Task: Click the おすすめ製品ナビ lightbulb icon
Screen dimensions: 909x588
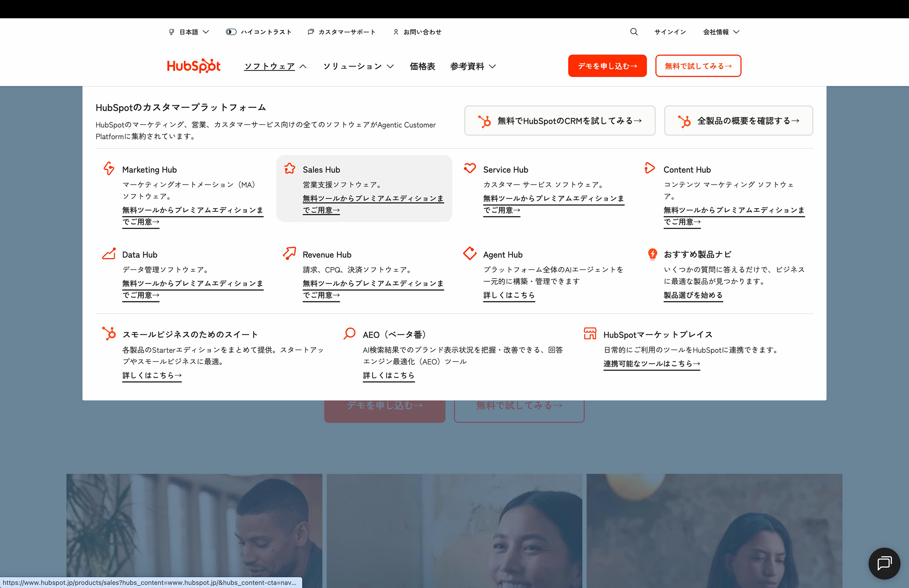Action: (x=653, y=254)
